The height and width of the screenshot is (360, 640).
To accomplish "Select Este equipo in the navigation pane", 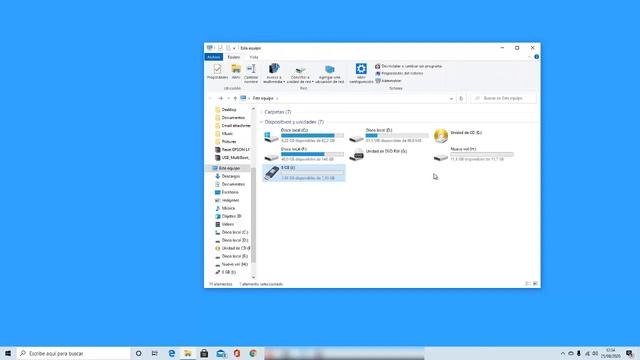I will (229, 168).
